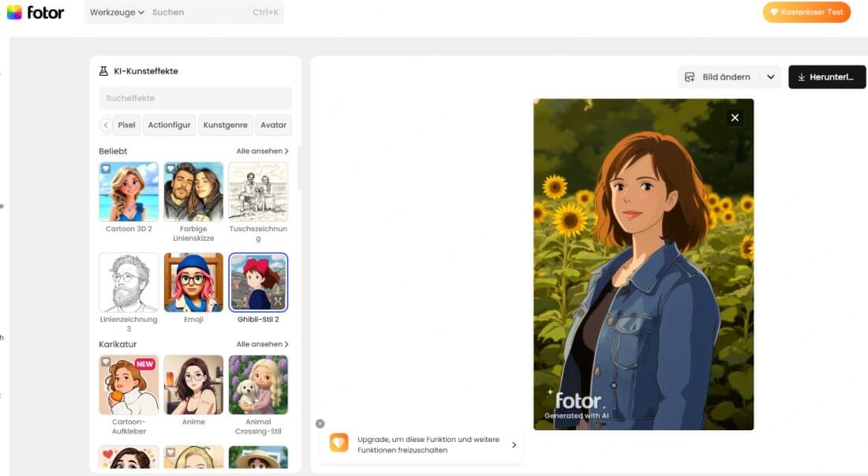The image size is (868, 476).
Task: Apply the Cartoon 3D 2 effect
Action: pos(129,192)
